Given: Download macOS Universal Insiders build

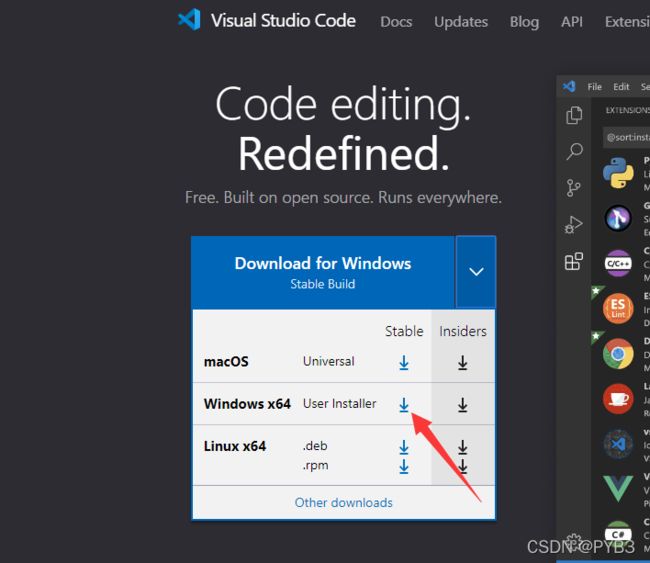Looking at the screenshot, I should 463,362.
